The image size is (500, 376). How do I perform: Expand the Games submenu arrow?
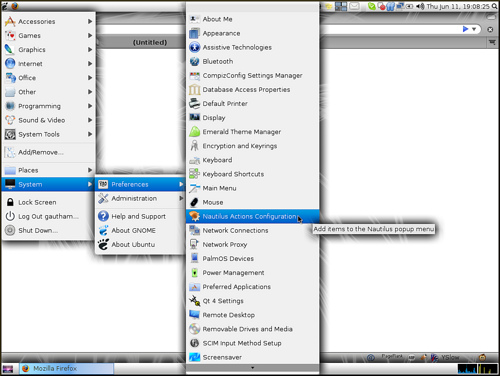(90, 35)
